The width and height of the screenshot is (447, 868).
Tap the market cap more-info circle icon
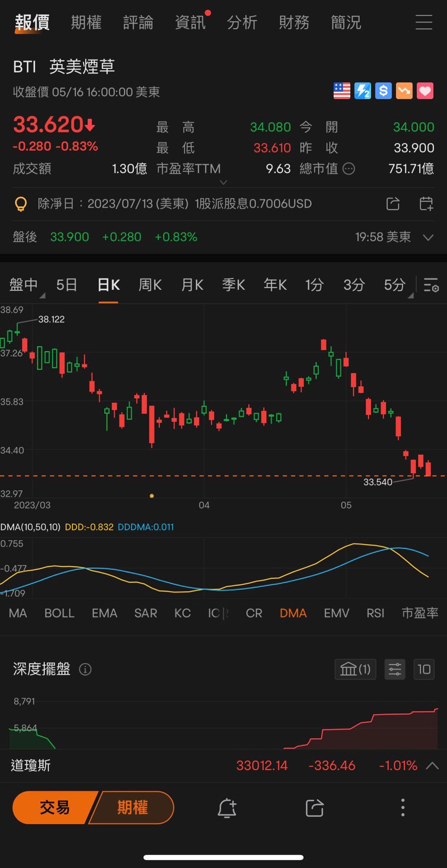(x=349, y=169)
